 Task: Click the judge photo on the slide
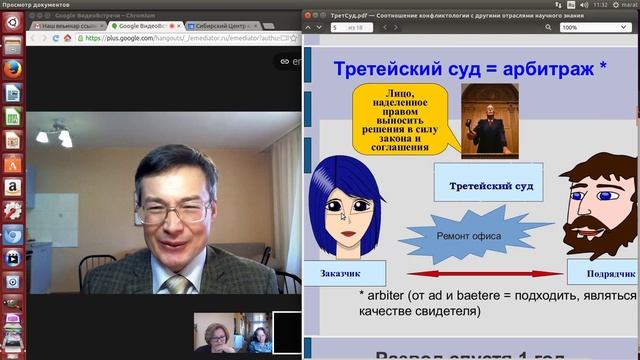pos(490,121)
